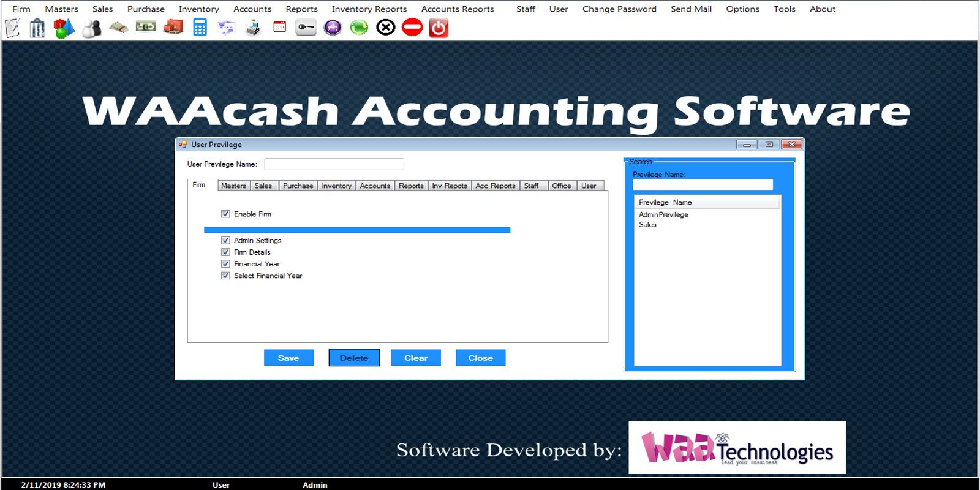Open the Purchase menu in the menu bar
Image resolution: width=980 pixels, height=490 pixels.
click(146, 9)
